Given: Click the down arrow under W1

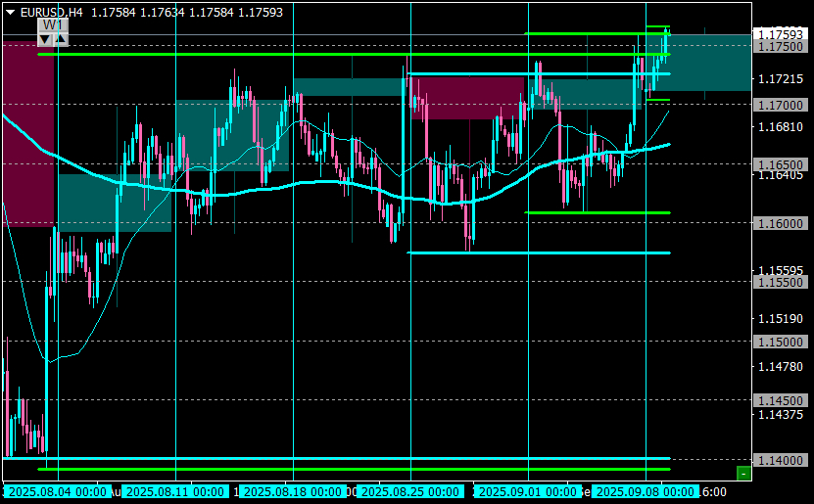Looking at the screenshot, I should pos(45,39).
